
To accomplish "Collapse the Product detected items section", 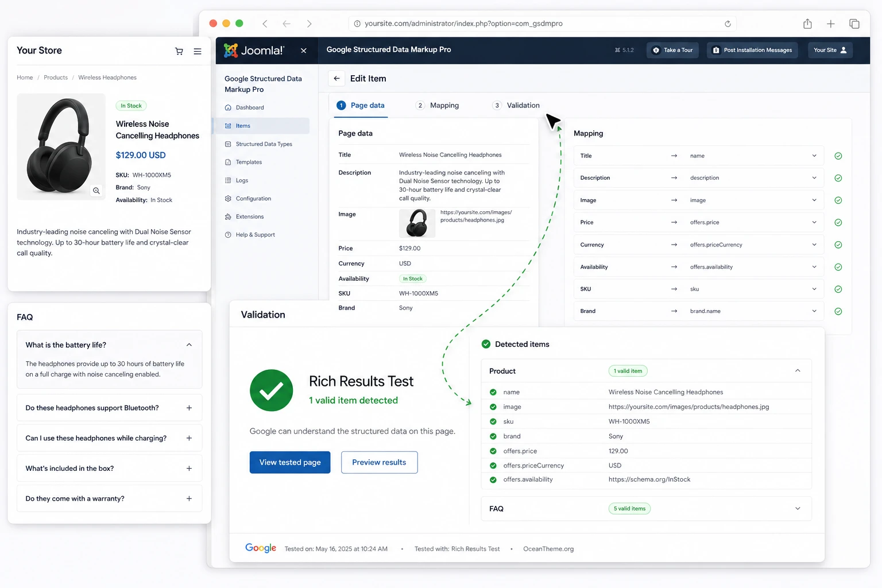I will [x=798, y=371].
